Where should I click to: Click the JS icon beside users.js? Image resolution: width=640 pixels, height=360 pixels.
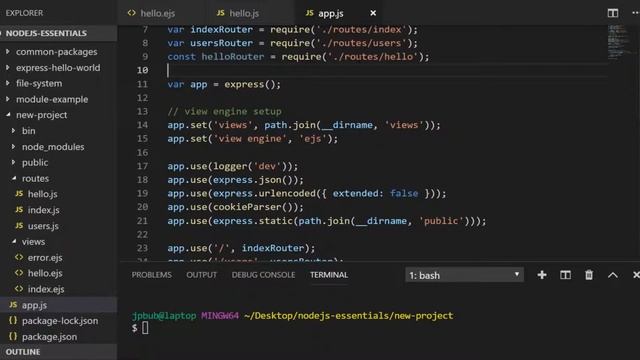pyautogui.click(x=19, y=225)
